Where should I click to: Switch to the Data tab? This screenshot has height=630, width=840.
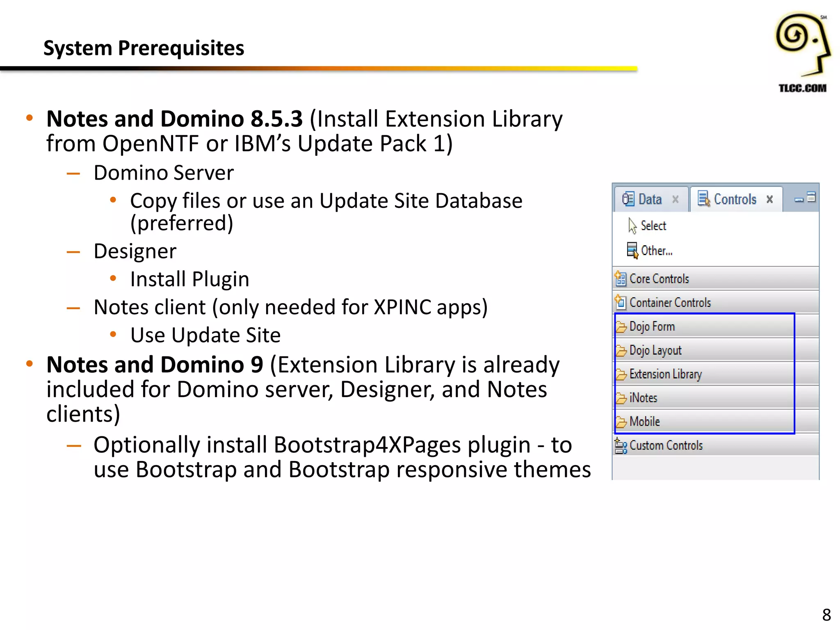pos(651,199)
